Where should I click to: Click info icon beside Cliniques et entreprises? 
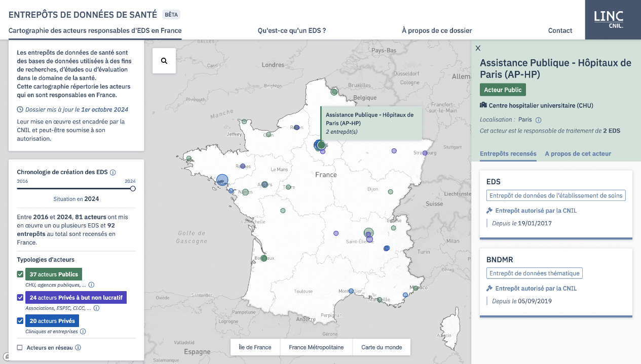(x=83, y=332)
